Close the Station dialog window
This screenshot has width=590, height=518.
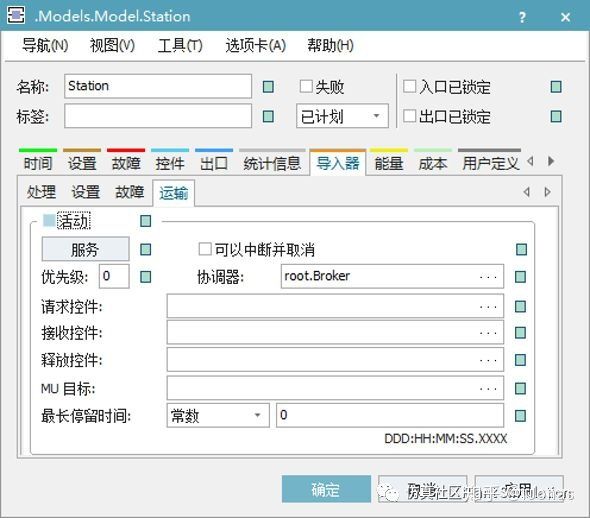pos(565,17)
